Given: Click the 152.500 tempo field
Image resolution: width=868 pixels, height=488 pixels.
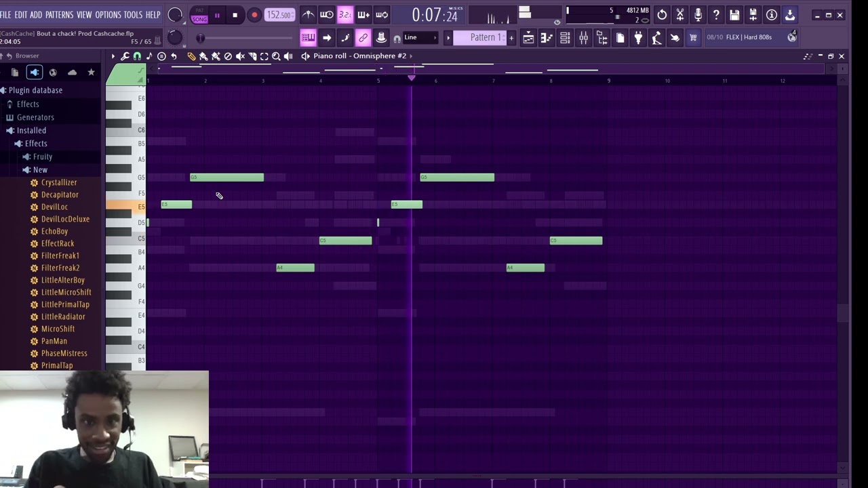Looking at the screenshot, I should pyautogui.click(x=279, y=15).
